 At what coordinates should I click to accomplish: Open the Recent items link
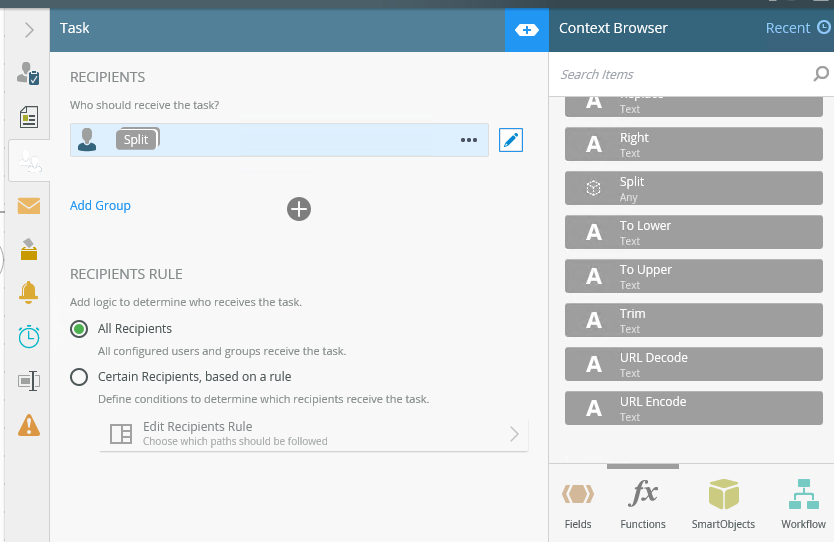787,28
